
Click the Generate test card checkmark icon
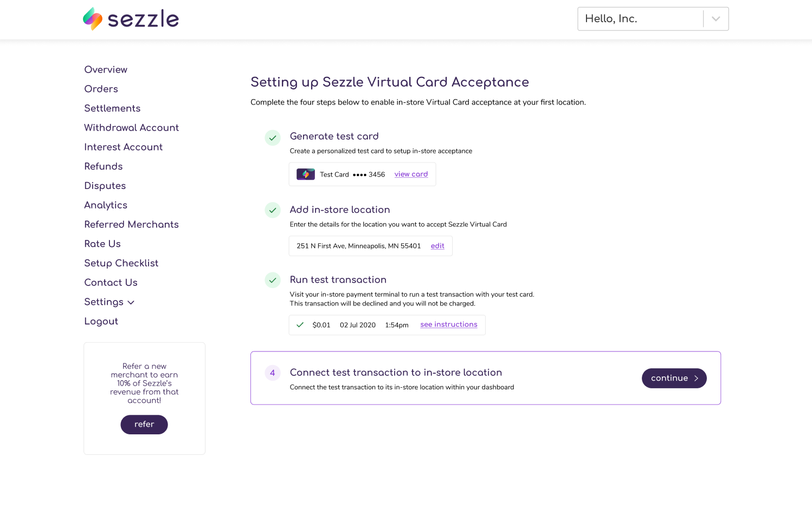coord(273,138)
